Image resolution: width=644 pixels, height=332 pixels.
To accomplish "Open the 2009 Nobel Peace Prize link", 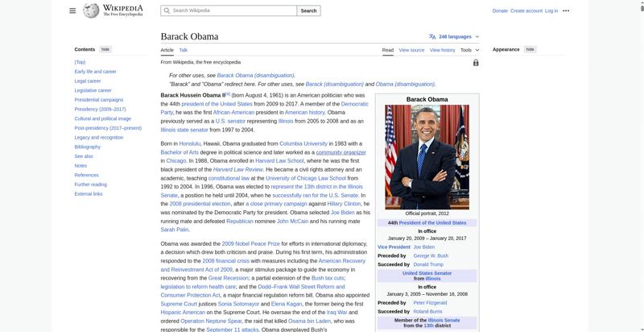I will tap(250, 243).
